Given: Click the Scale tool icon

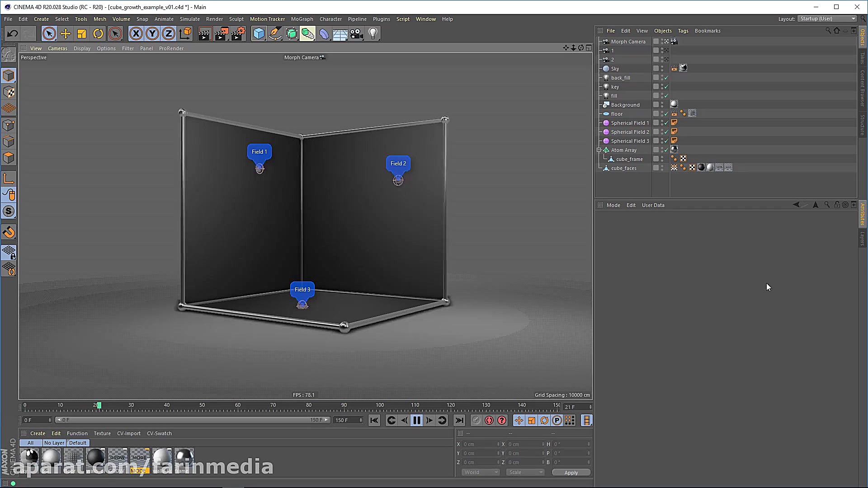Looking at the screenshot, I should point(82,34).
